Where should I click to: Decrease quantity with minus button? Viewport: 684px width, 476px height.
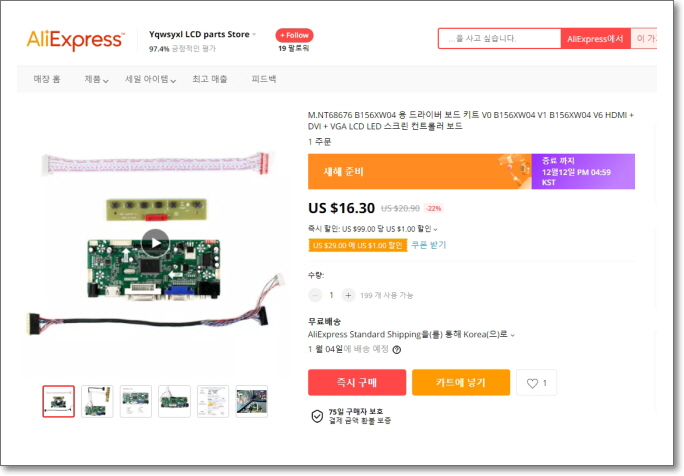pyautogui.click(x=315, y=295)
